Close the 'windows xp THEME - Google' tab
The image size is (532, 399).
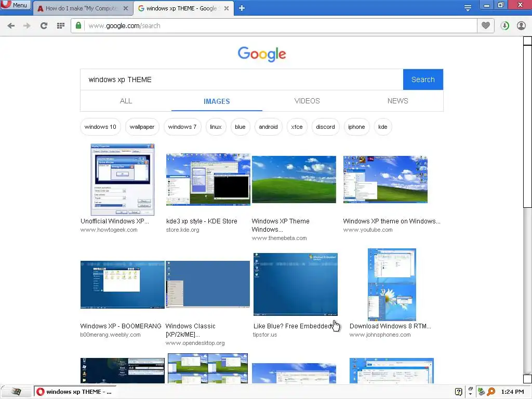pos(227,8)
